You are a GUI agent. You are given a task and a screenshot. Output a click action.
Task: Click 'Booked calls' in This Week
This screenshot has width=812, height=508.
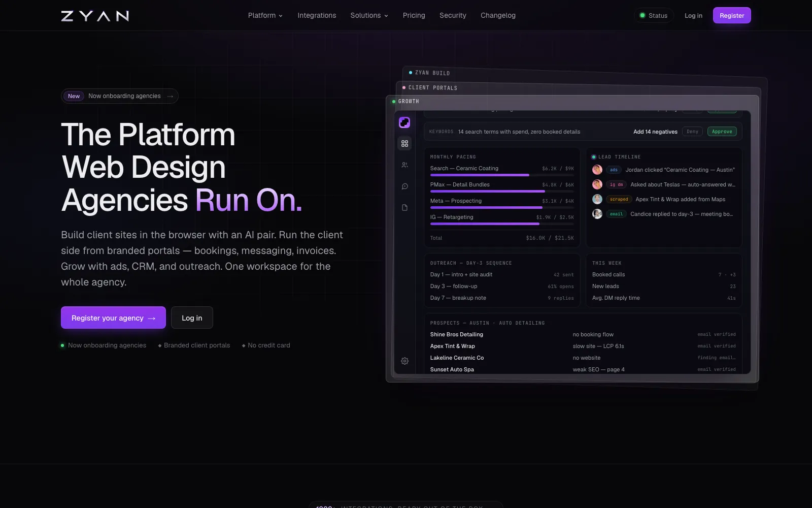pyautogui.click(x=608, y=274)
